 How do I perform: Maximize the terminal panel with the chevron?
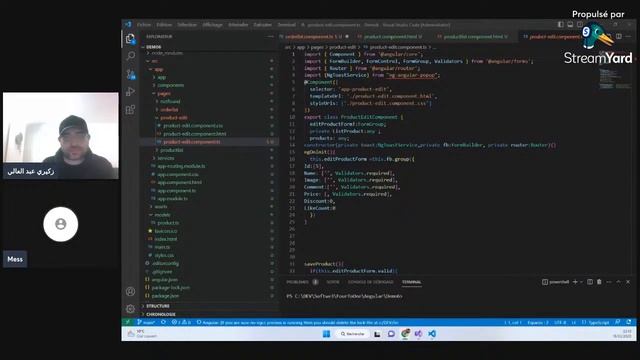point(618,282)
